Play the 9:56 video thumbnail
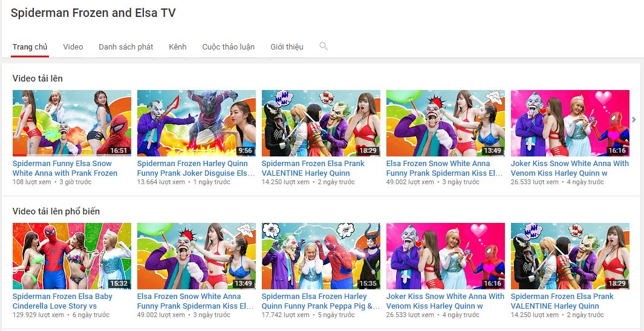This screenshot has height=331, width=644. [x=197, y=123]
